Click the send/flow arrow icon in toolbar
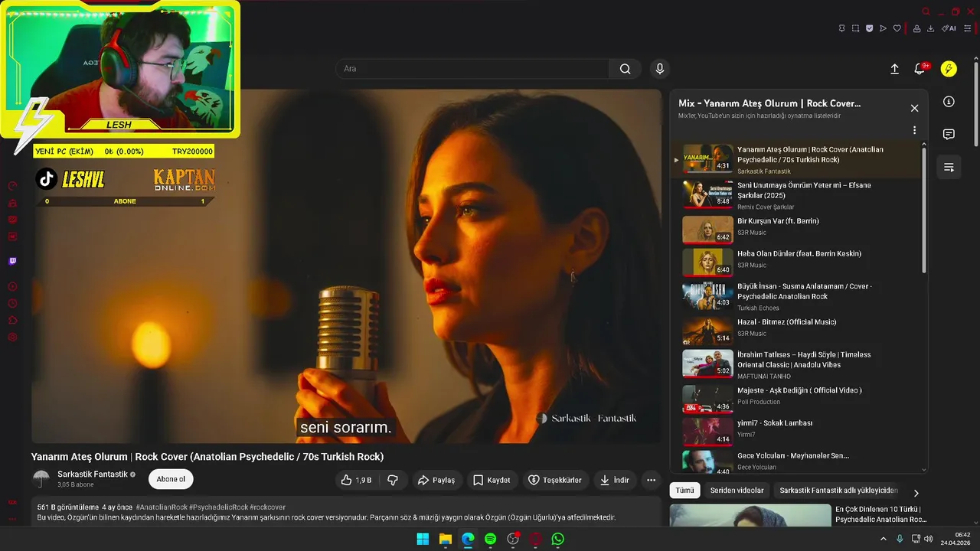Viewport: 980px width, 551px height. (x=883, y=28)
